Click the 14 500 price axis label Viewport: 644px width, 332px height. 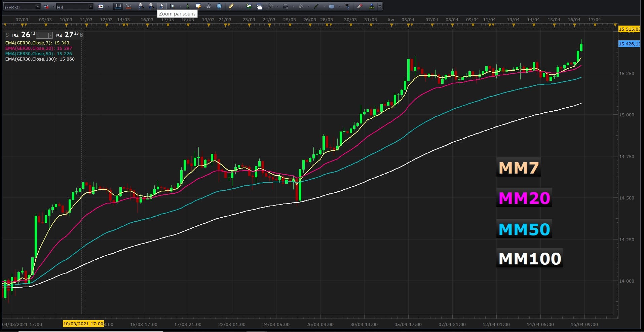pos(627,198)
